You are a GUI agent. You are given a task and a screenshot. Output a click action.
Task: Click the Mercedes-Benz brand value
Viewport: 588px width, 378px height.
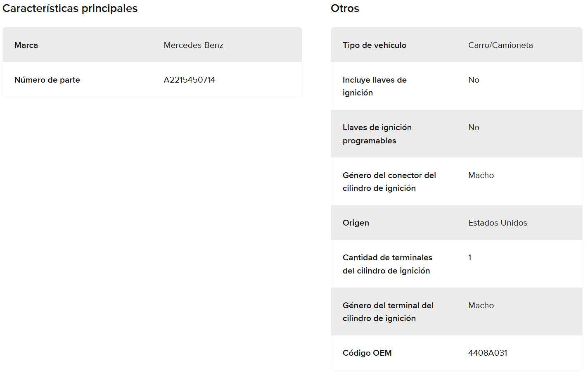[x=193, y=45]
